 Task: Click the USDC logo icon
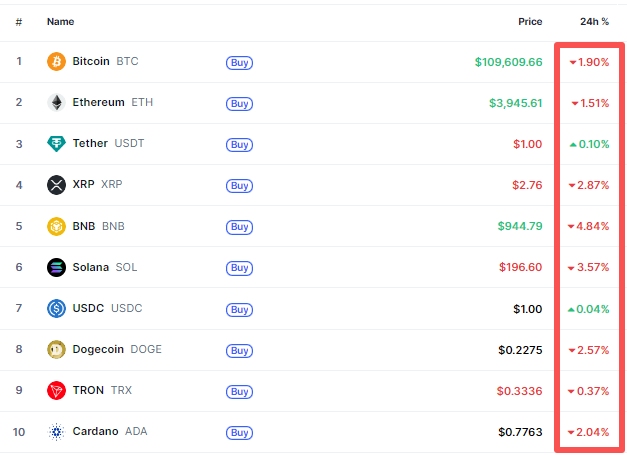coord(56,308)
